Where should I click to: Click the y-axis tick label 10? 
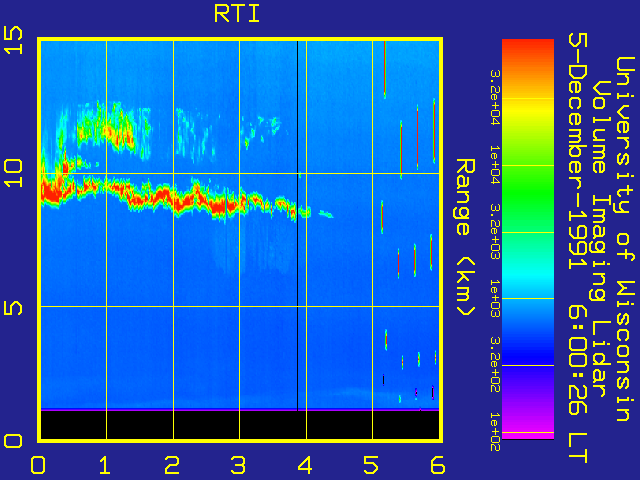point(13,173)
